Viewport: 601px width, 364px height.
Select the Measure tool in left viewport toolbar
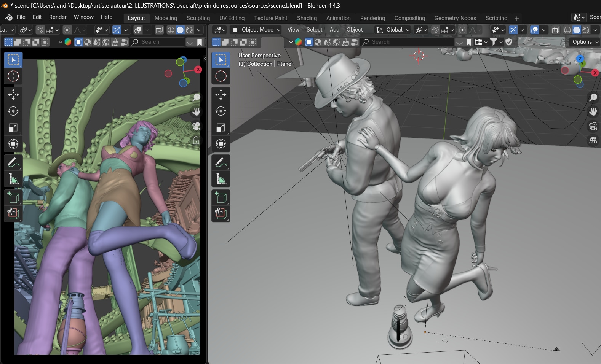[x=13, y=179]
